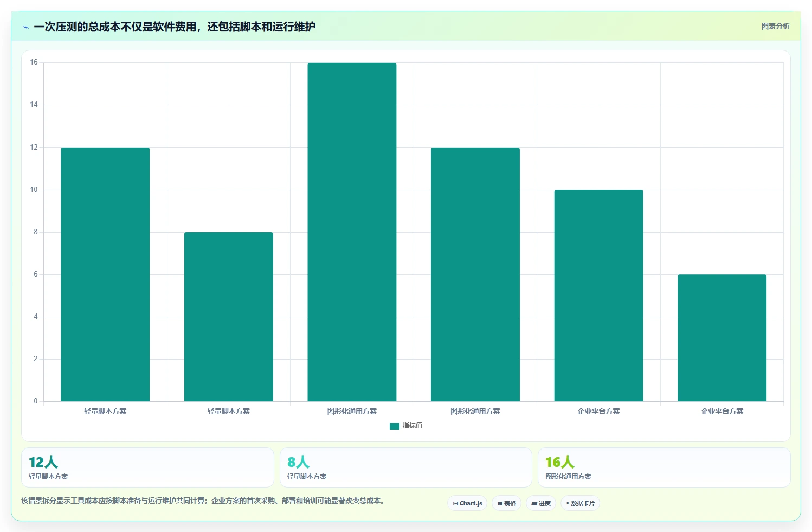
Task: Click the y-axis tick label 6
Action: coord(36,274)
